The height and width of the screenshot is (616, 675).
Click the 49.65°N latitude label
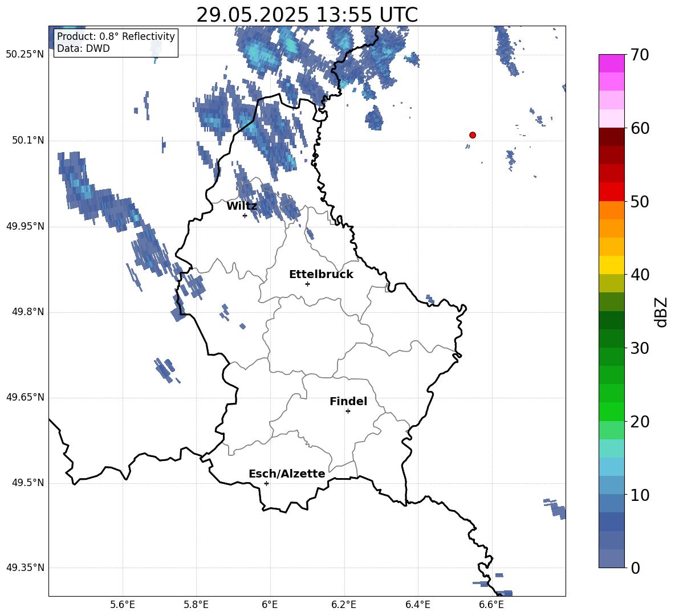(25, 397)
